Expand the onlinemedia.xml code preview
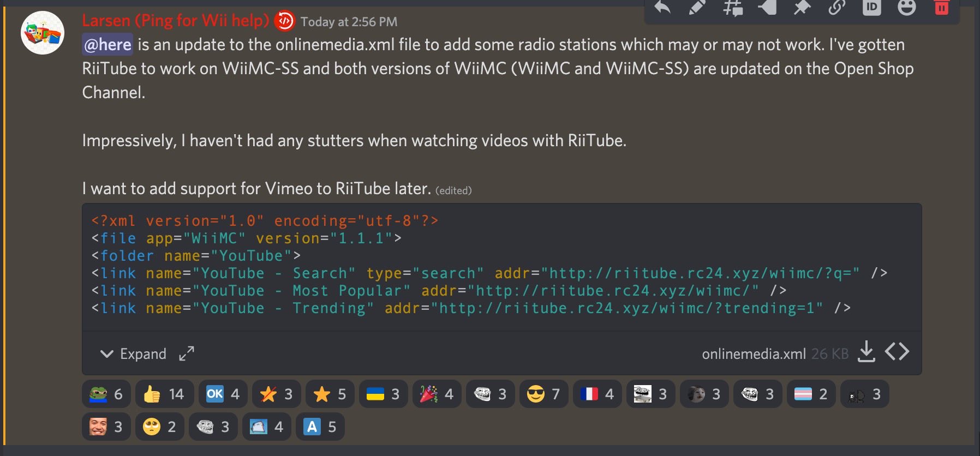This screenshot has height=456, width=980. pos(133,354)
